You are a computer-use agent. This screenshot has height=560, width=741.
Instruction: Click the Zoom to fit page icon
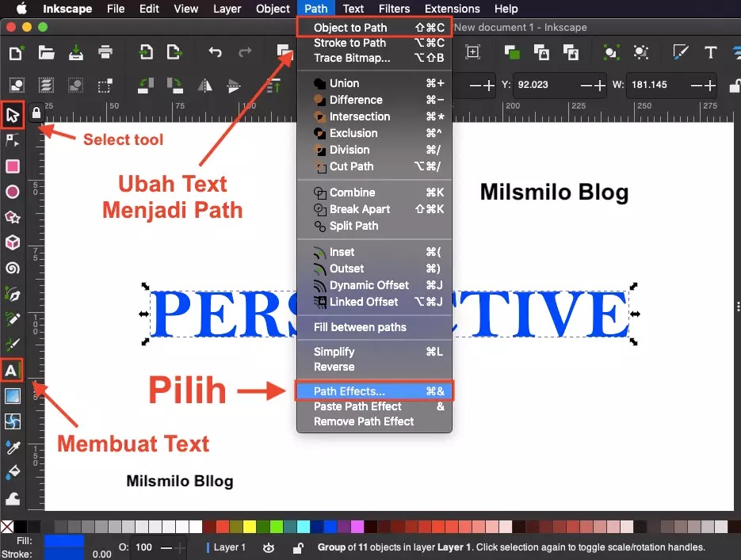(473, 52)
